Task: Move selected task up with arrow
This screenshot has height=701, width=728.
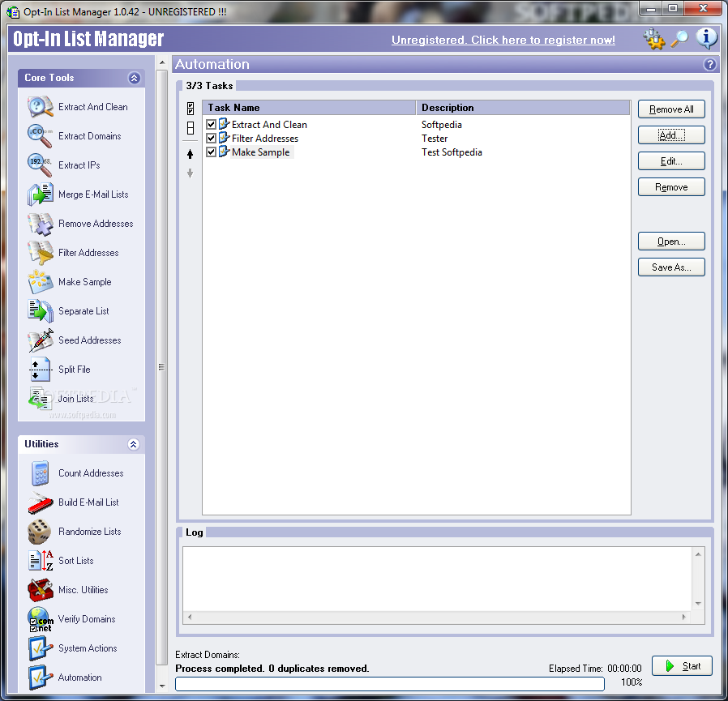Action: (x=190, y=154)
